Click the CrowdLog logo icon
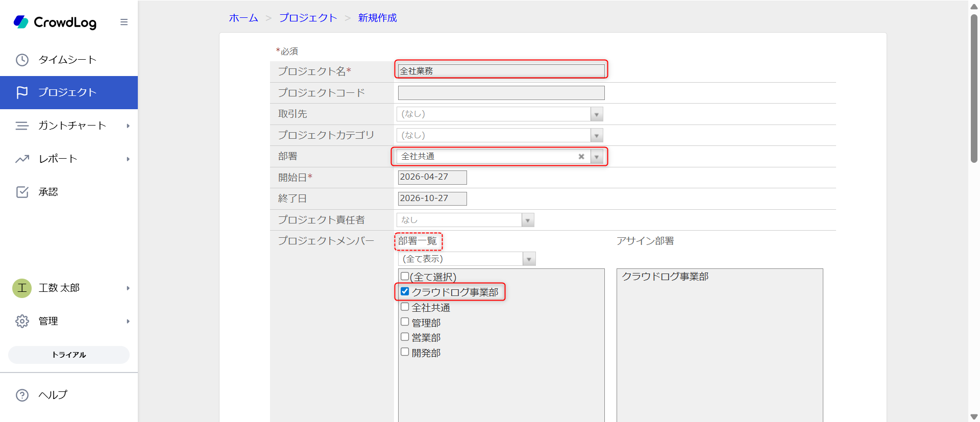This screenshot has width=980, height=422. [x=21, y=22]
